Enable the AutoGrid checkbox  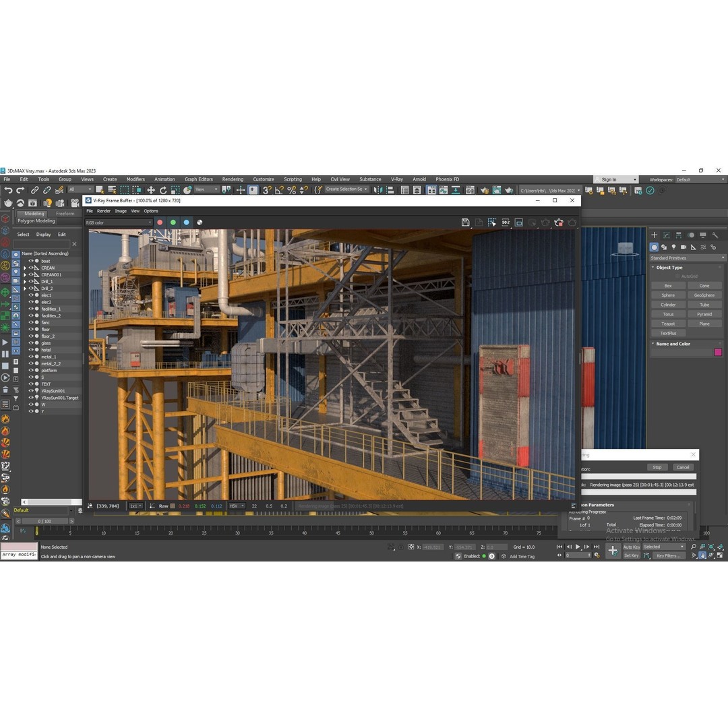677,275
